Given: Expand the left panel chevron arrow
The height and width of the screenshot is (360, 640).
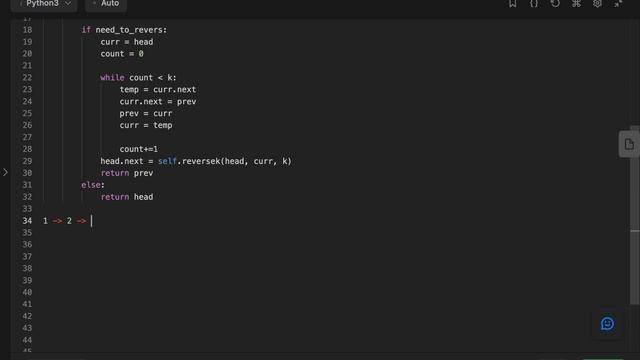Looking at the screenshot, I should pos(5,172).
